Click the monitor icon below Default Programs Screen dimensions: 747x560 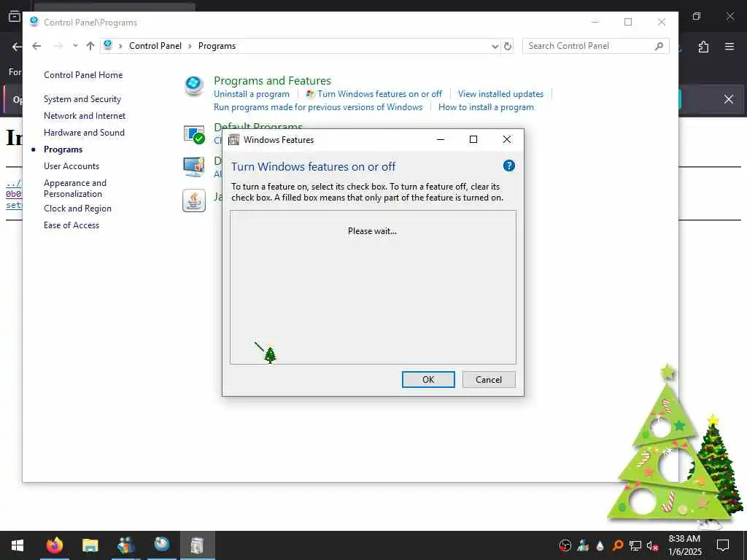coord(194,167)
